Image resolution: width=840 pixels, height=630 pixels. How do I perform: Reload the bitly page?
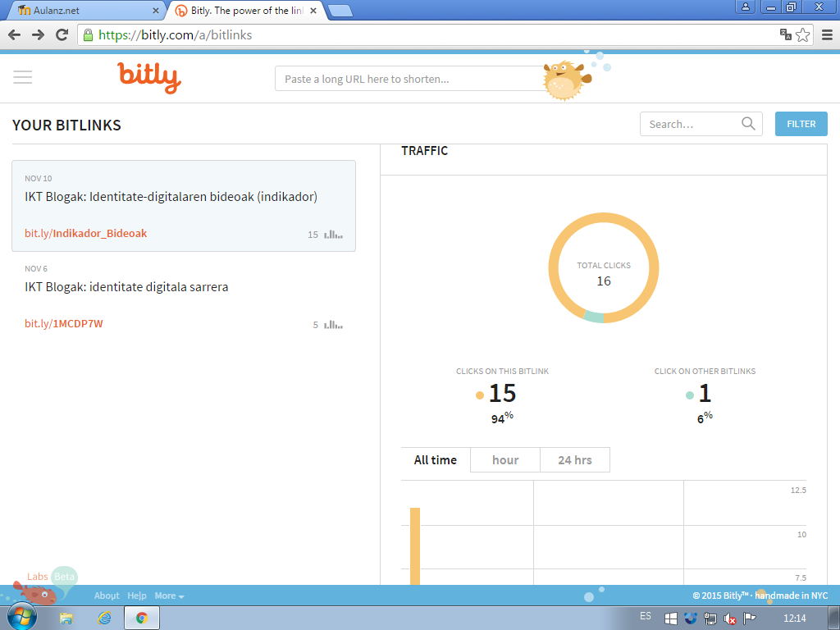coord(62,34)
